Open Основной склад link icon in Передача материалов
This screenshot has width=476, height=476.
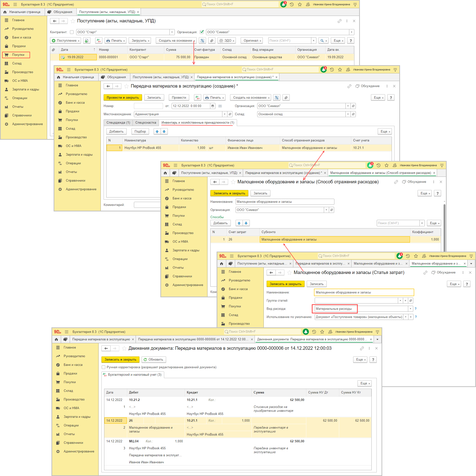(353, 114)
